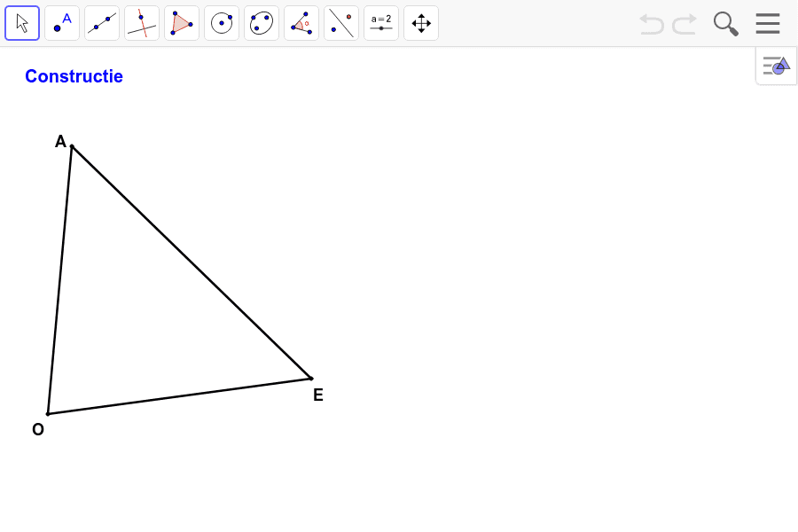Click the Undo arrow
Image resolution: width=798 pixels, height=532 pixels.
click(x=652, y=24)
